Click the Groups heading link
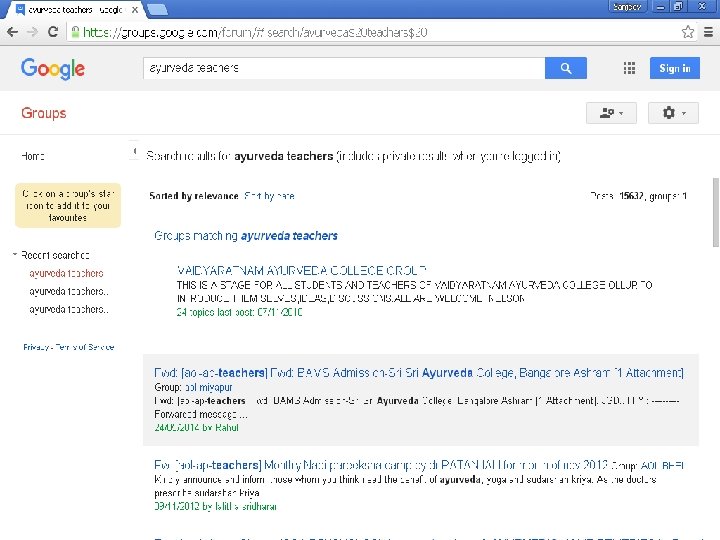720x540 pixels. point(44,113)
